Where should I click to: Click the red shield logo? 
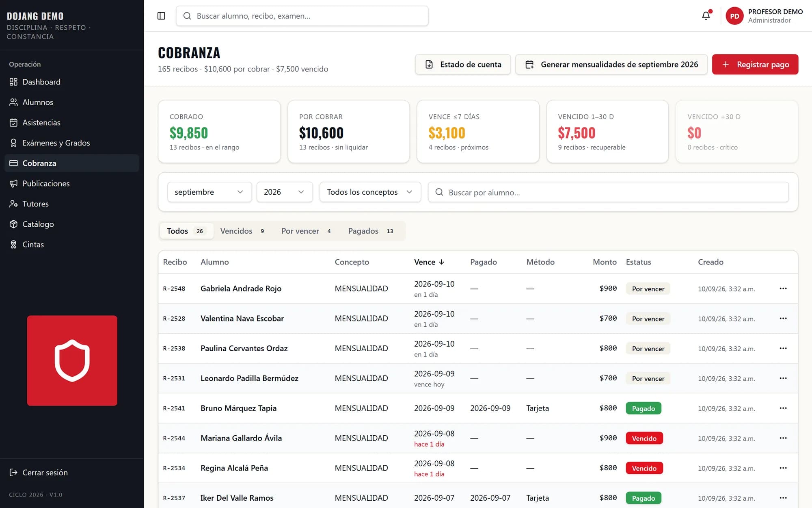(x=72, y=360)
